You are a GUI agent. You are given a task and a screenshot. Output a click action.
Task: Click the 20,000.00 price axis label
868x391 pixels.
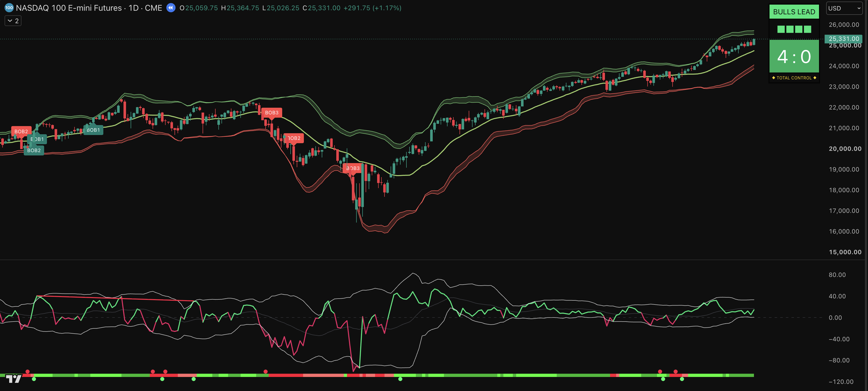pyautogui.click(x=845, y=149)
